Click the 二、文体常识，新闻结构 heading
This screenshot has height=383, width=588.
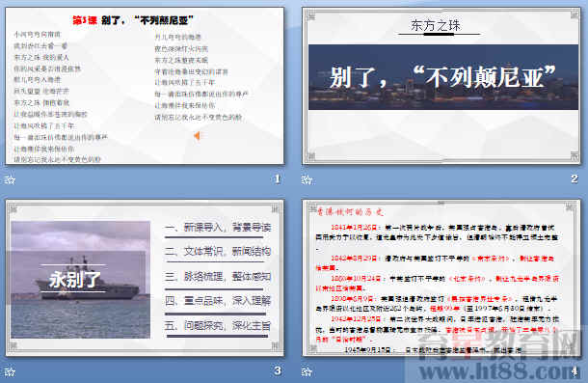[x=218, y=252]
